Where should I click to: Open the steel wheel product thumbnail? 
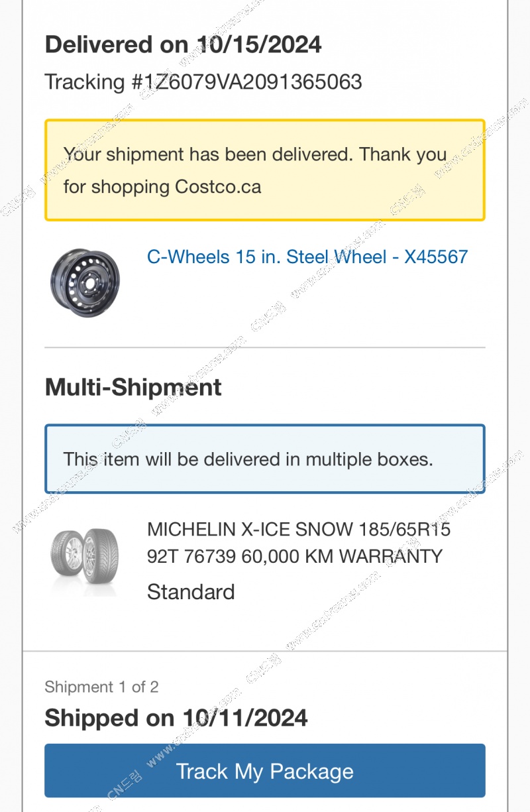(x=85, y=284)
